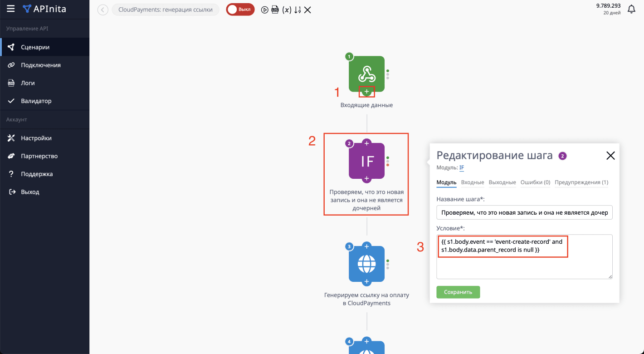644x354 pixels.
Task: Switch to the Входные tab
Action: tap(473, 182)
